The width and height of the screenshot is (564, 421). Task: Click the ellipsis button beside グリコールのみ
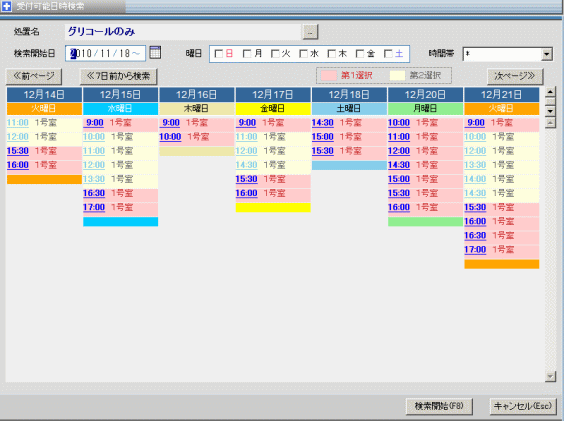coord(310,32)
